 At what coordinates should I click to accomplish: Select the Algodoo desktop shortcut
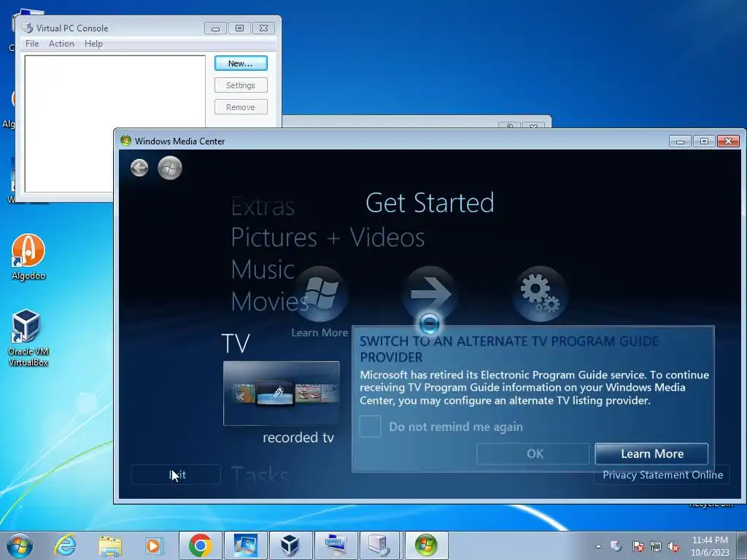[28, 257]
